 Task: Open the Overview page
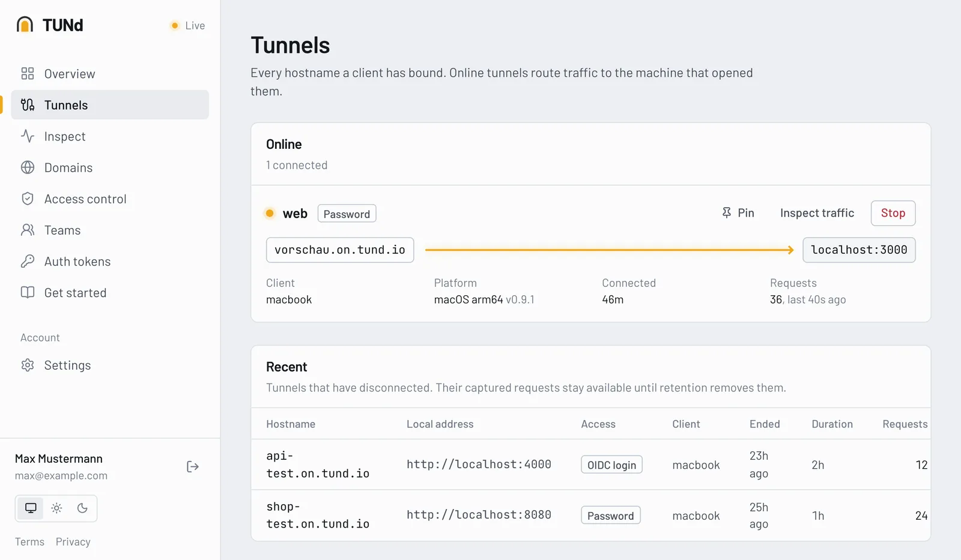tap(110, 73)
